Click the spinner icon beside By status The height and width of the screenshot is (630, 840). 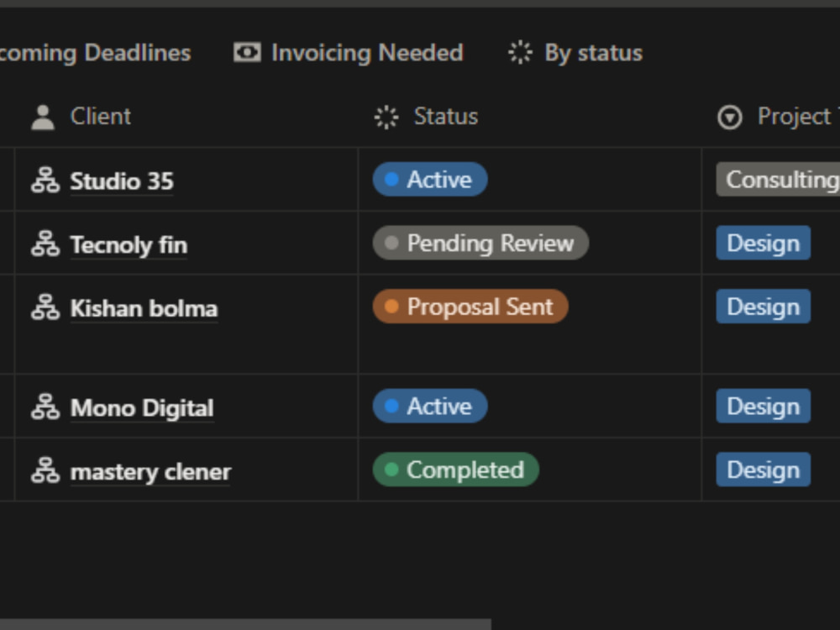click(520, 53)
